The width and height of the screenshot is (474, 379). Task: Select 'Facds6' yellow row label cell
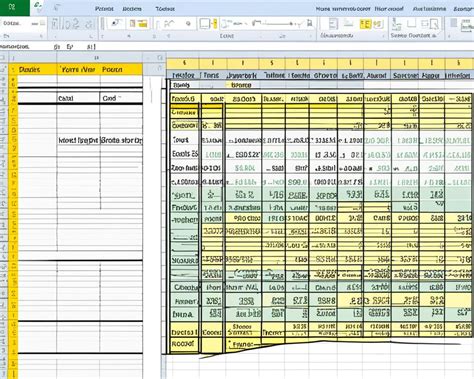(x=185, y=99)
